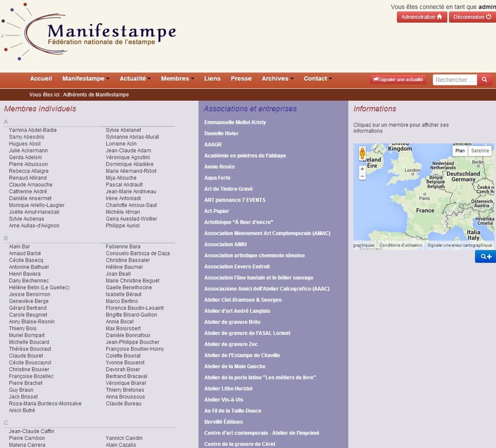Viewport: 496px width, 448px height.
Task: Zoom out on the map with the minus icon
Action: (x=362, y=176)
